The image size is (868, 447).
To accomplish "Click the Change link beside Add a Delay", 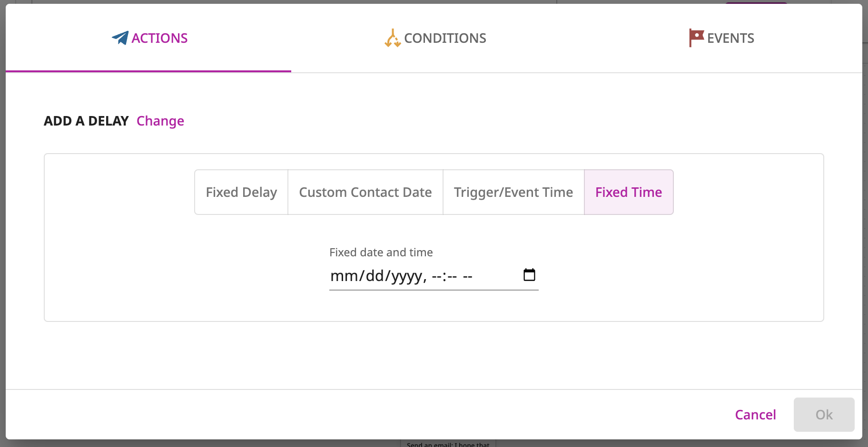I will [x=160, y=121].
